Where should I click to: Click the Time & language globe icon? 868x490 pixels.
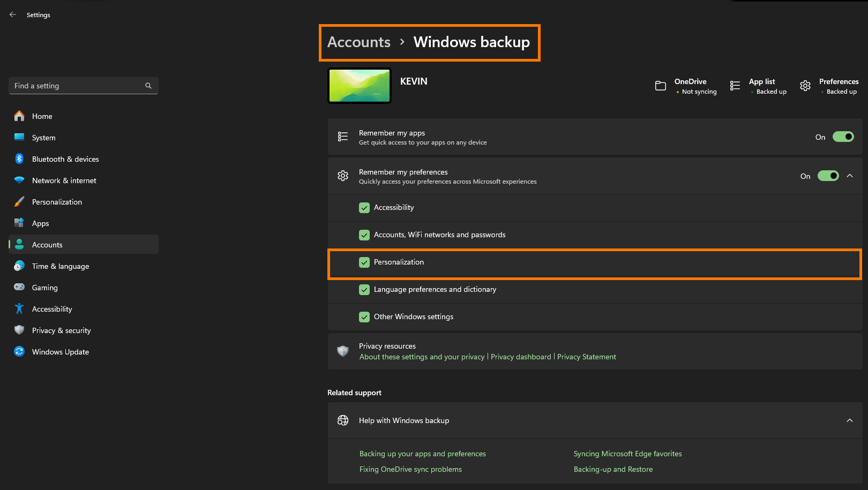pos(19,266)
